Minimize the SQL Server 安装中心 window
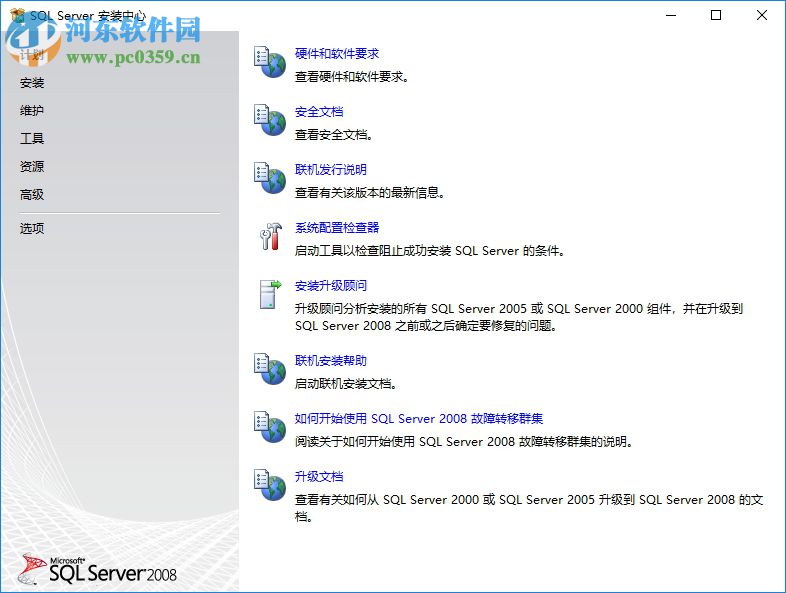Image resolution: width=786 pixels, height=593 pixels. (671, 15)
